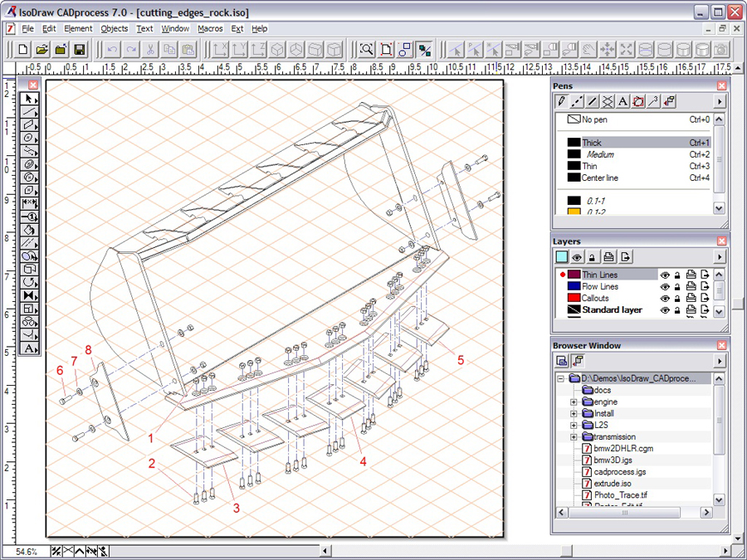
Task: Expand the engine folder in Browser Window
Action: (x=574, y=402)
